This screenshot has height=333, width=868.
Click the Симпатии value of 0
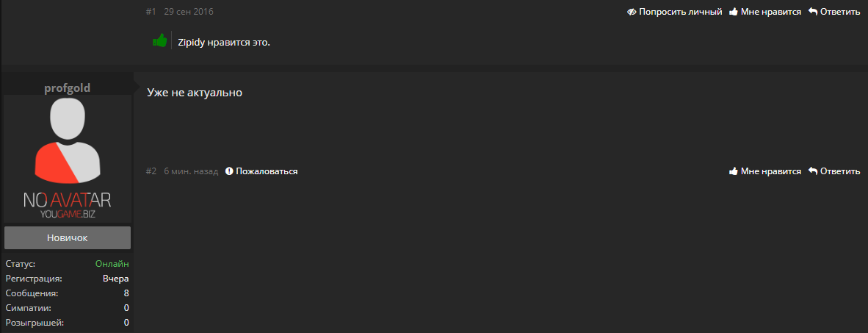[x=126, y=308]
